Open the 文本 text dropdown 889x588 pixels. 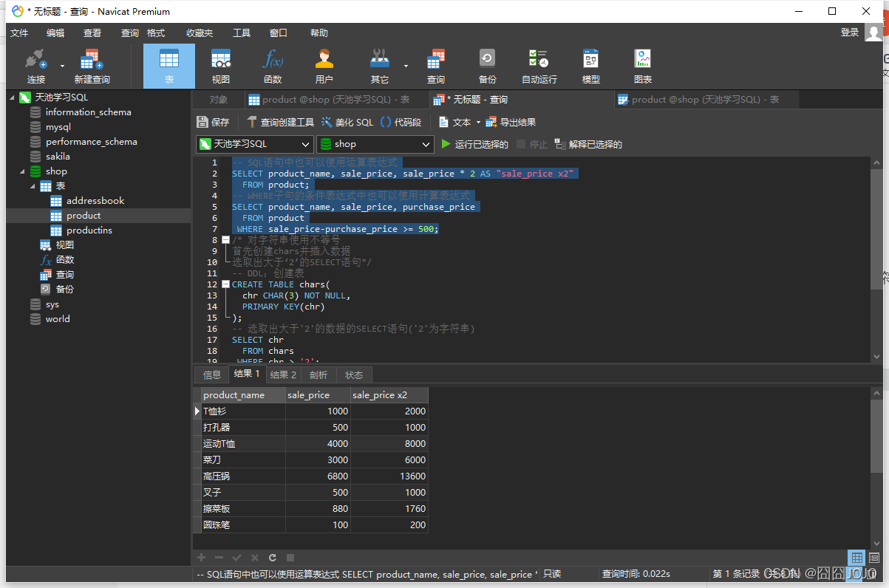(459, 123)
